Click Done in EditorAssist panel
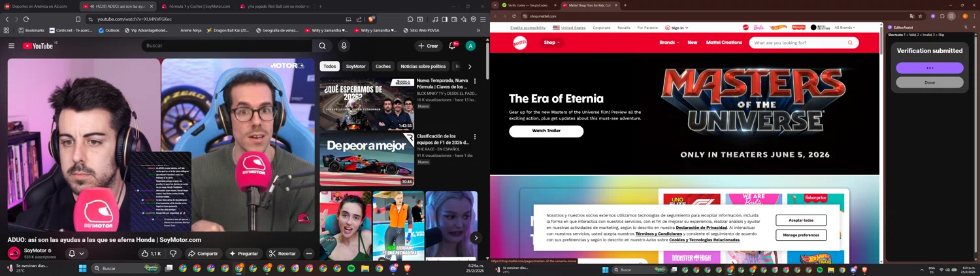Screen dimensions: 980x276 930,82
